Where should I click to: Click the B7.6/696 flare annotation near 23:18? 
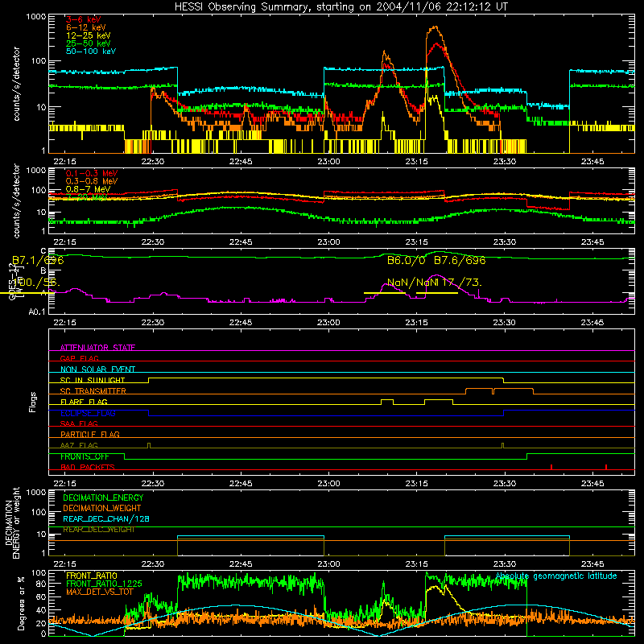point(460,260)
